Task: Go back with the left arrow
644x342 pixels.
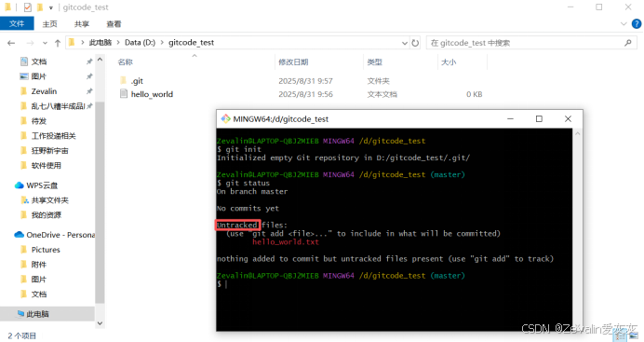Action: [x=11, y=43]
